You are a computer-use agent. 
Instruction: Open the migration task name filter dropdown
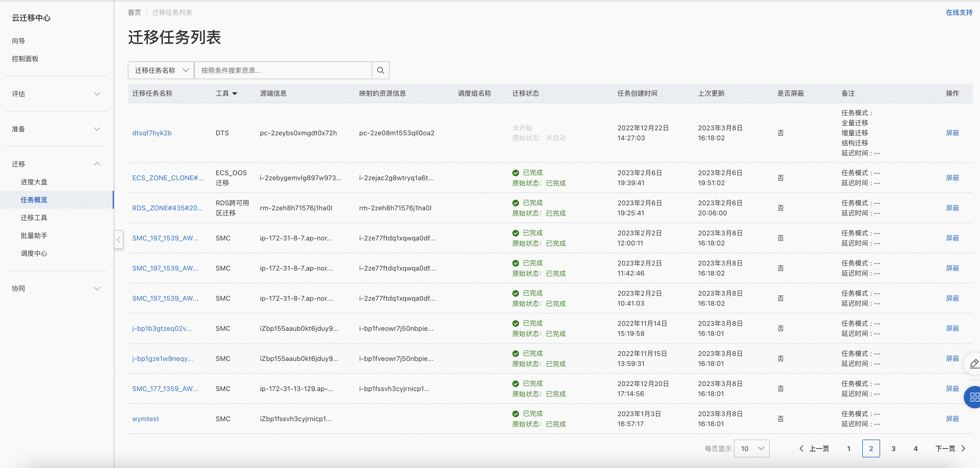161,70
